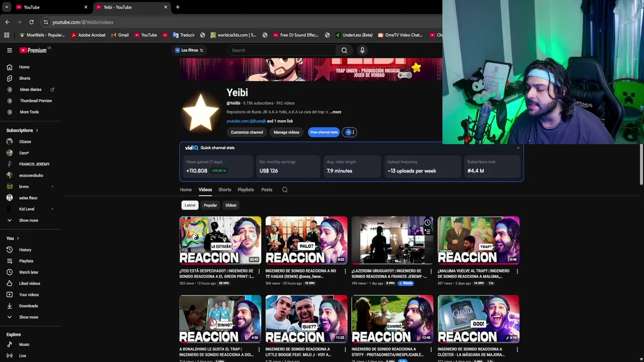Add the Francis Jeremy video to Watch later

(x=427, y=223)
